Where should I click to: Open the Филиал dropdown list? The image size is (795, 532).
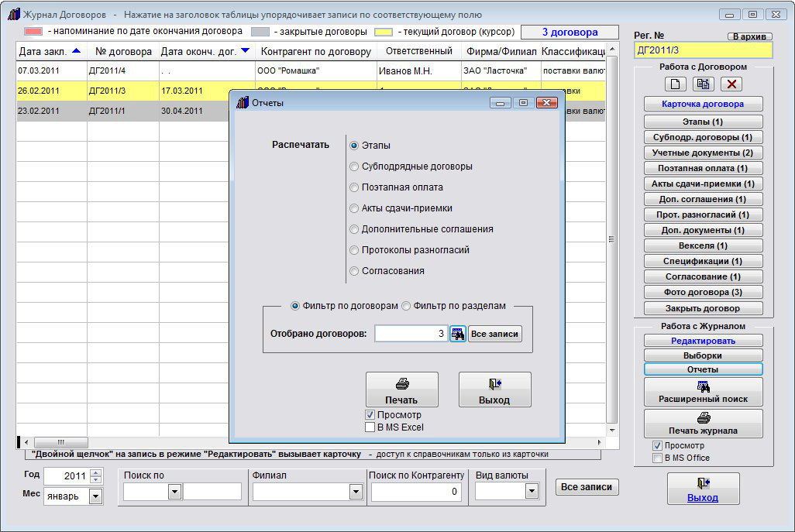point(356,492)
